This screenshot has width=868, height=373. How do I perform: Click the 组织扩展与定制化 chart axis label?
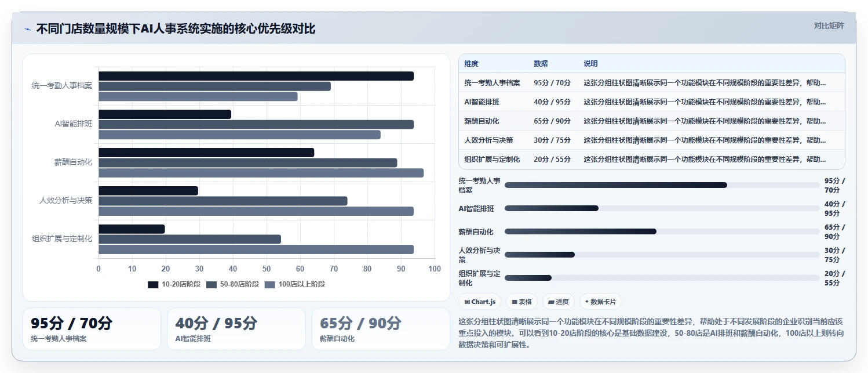62,239
